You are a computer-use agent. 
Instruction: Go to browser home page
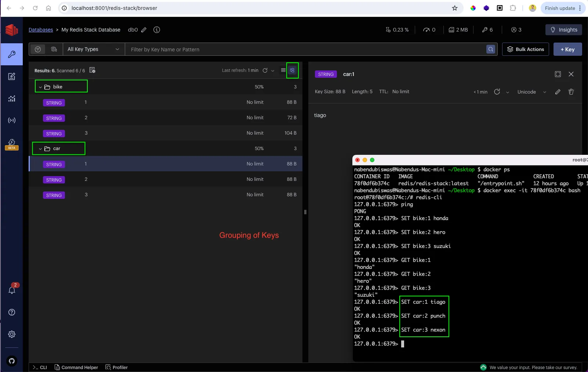pyautogui.click(x=48, y=8)
